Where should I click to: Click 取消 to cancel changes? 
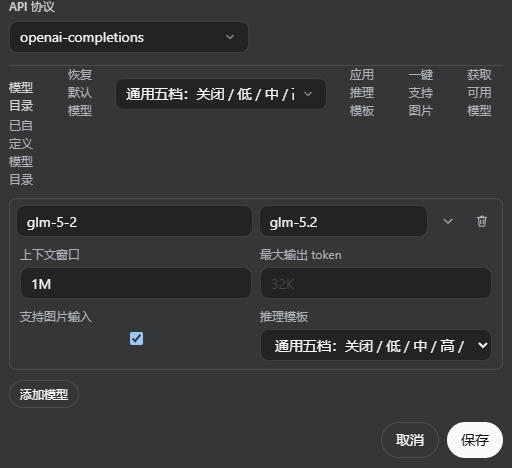click(410, 440)
